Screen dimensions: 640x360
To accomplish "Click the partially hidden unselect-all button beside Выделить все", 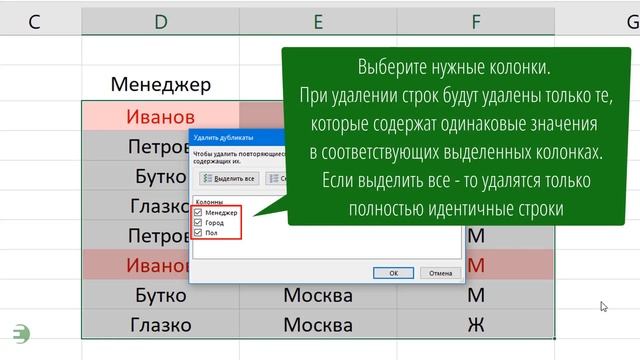I will tap(276, 178).
